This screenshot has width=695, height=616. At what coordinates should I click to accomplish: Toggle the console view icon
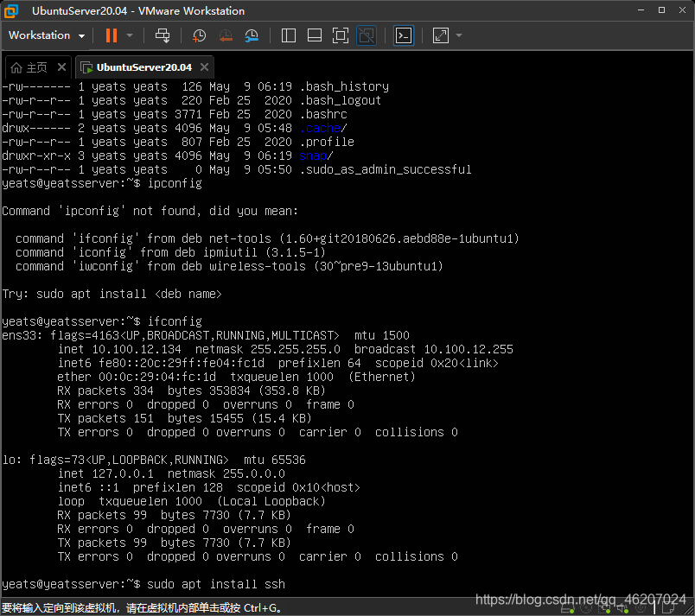point(404,35)
